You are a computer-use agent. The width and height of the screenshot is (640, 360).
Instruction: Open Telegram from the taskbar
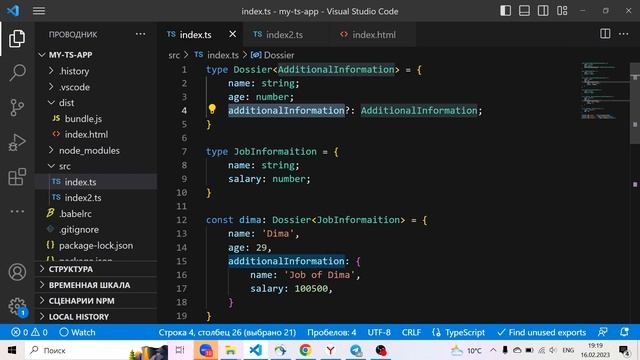(356, 350)
